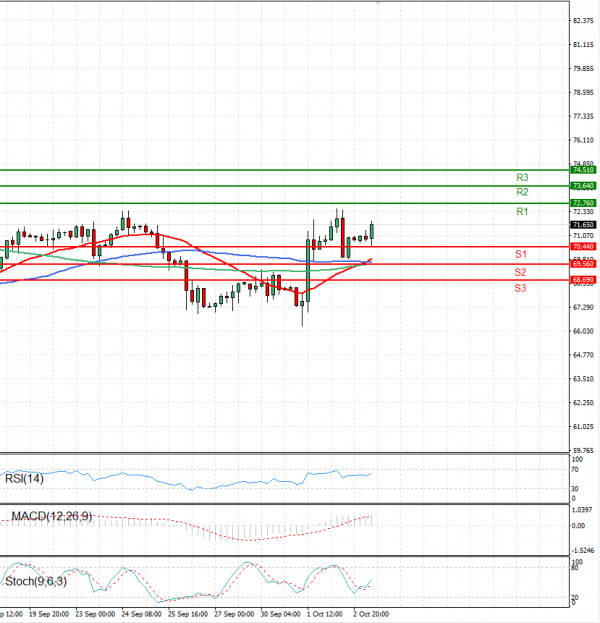Click the 82.375 price scale value

[x=583, y=21]
